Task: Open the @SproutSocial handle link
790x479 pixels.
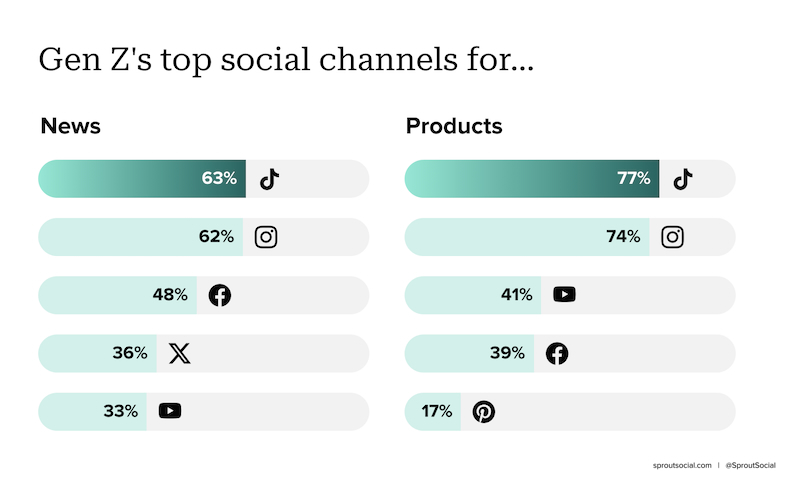Action: click(751, 465)
